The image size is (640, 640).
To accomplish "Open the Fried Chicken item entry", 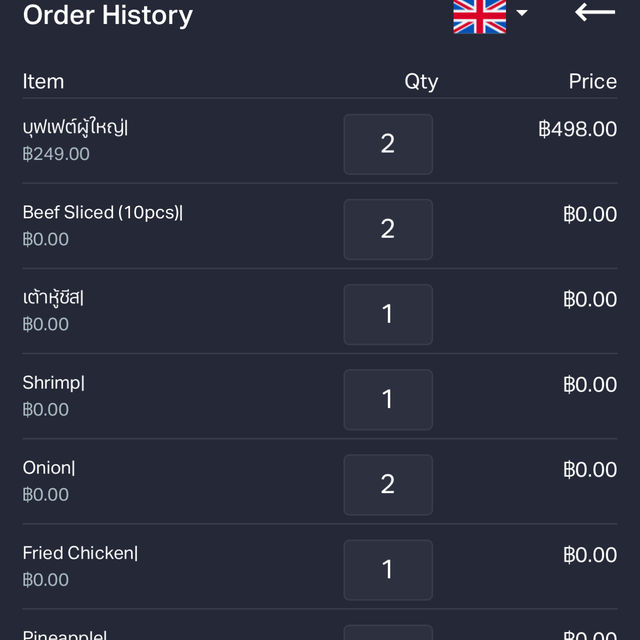I will click(80, 553).
